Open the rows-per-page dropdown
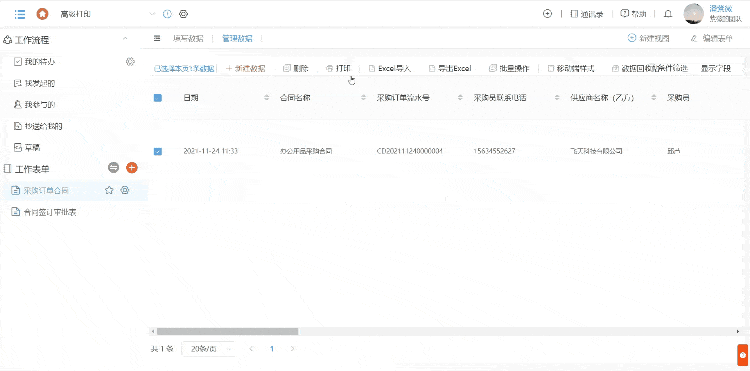 tap(208, 349)
